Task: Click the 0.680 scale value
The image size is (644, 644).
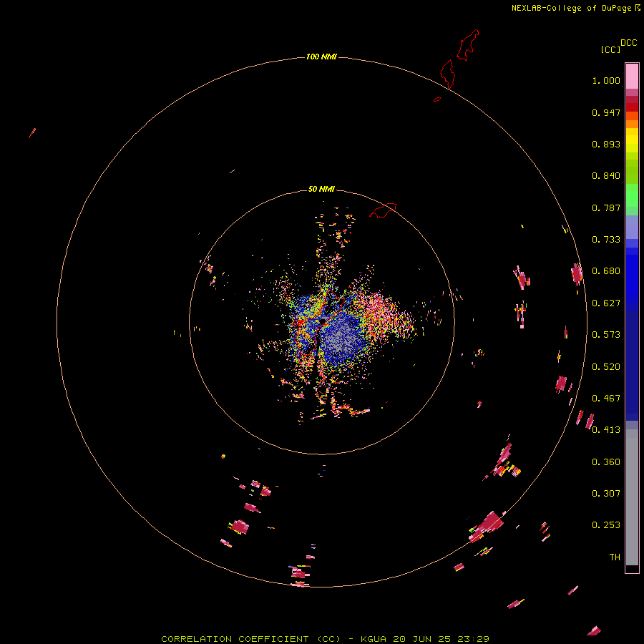Action: tap(606, 271)
